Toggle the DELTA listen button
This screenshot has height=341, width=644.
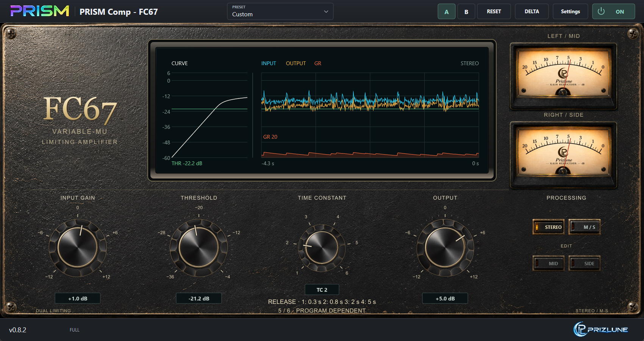click(532, 11)
